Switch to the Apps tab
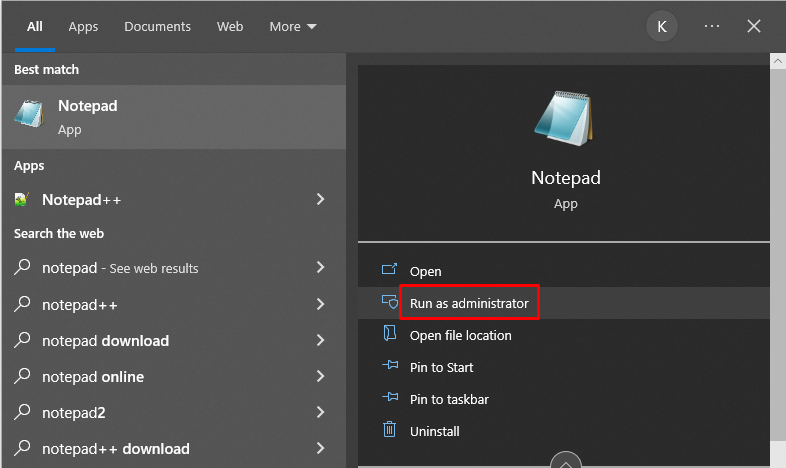This screenshot has height=468, width=786. (83, 27)
